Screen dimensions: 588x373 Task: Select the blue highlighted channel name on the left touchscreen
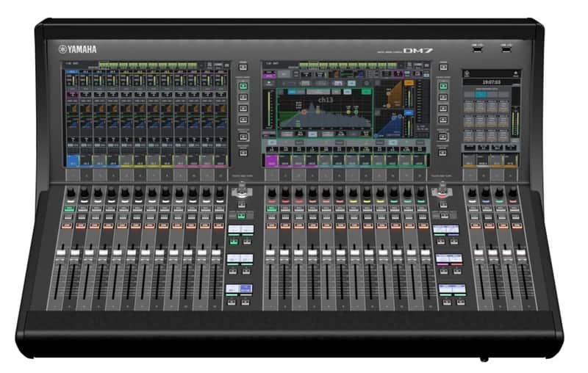coord(72,161)
